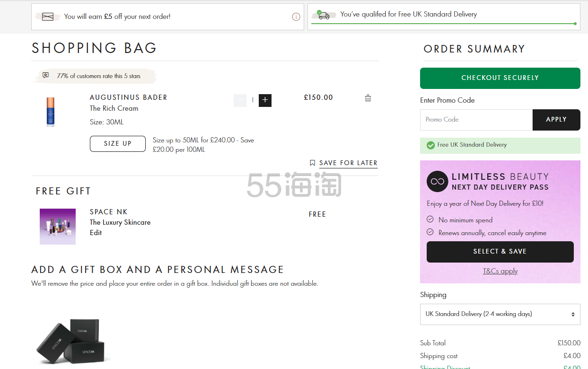The image size is (588, 369).
Task: Click Select & Save delivery pass button
Action: [x=500, y=252]
